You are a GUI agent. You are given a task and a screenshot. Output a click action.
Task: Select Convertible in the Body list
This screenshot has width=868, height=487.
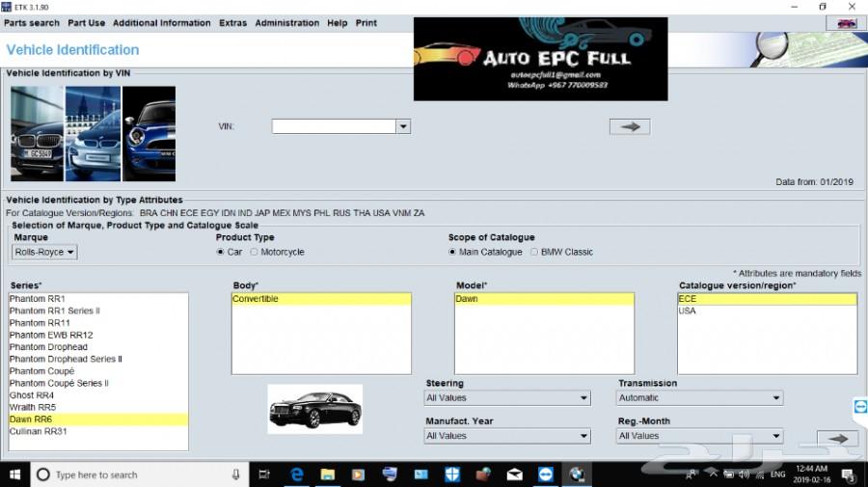[x=321, y=299]
